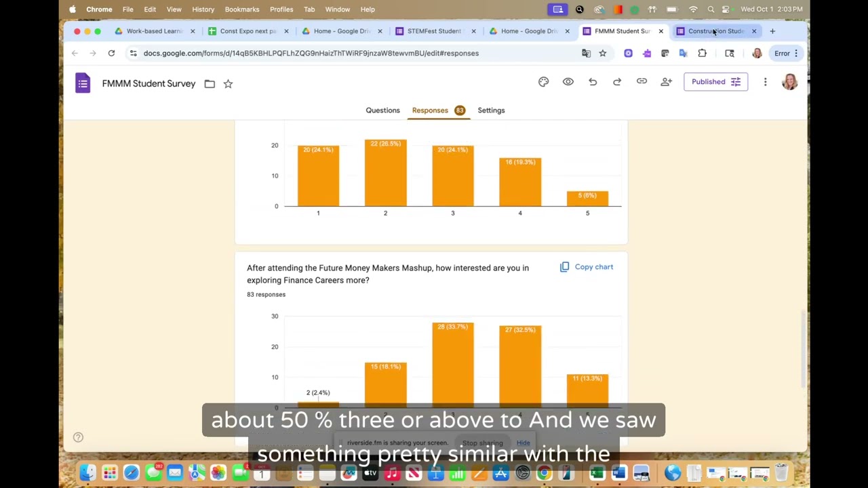Open Safari from the Dock
868x488 pixels.
click(x=131, y=472)
